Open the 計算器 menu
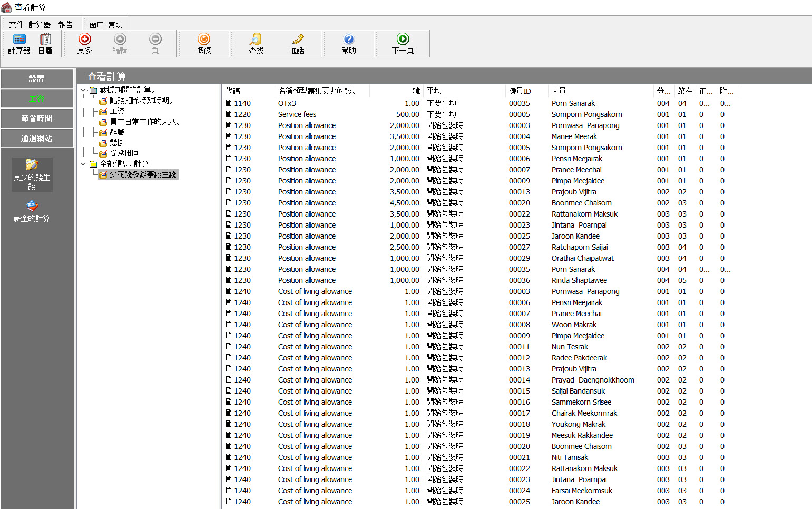 [40, 24]
